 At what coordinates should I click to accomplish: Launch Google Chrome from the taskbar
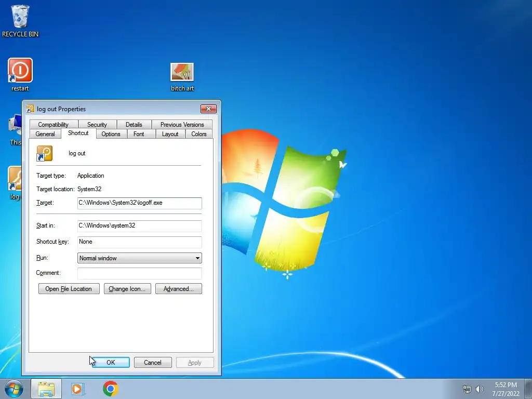click(111, 389)
